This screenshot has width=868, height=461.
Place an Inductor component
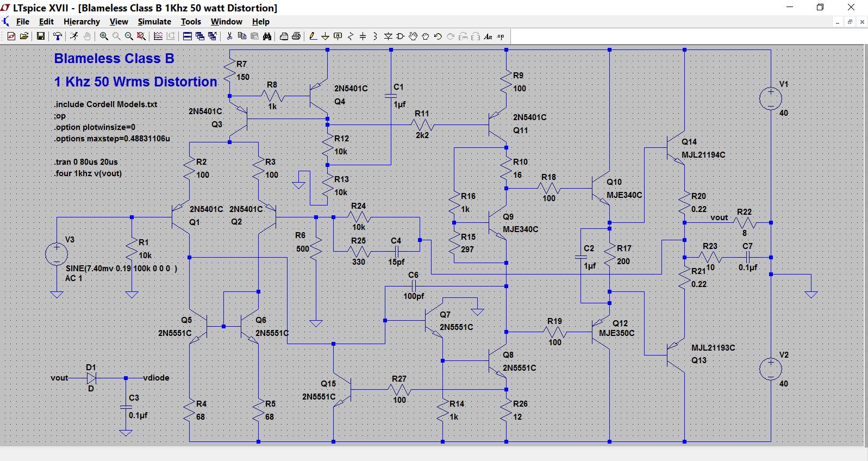(x=375, y=36)
